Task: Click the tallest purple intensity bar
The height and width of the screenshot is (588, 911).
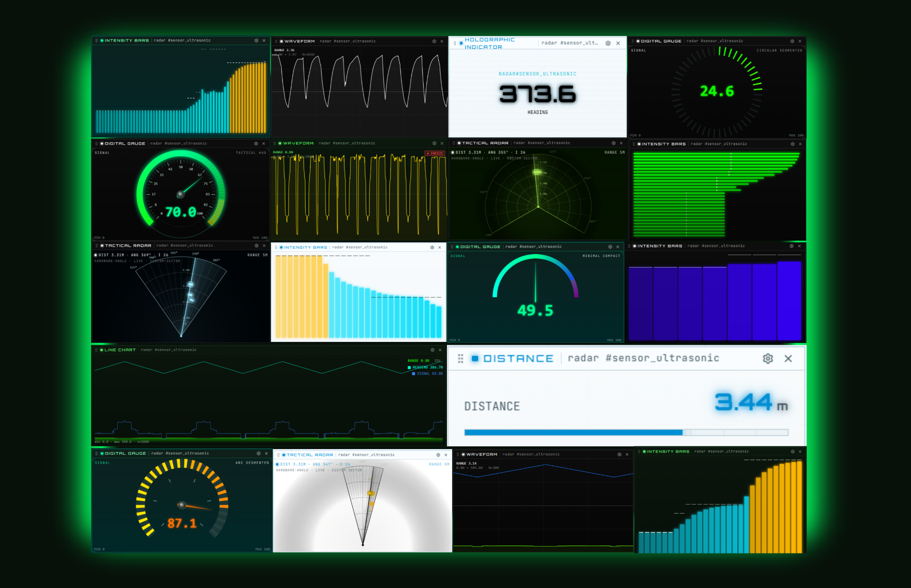Action: pyautogui.click(x=789, y=301)
